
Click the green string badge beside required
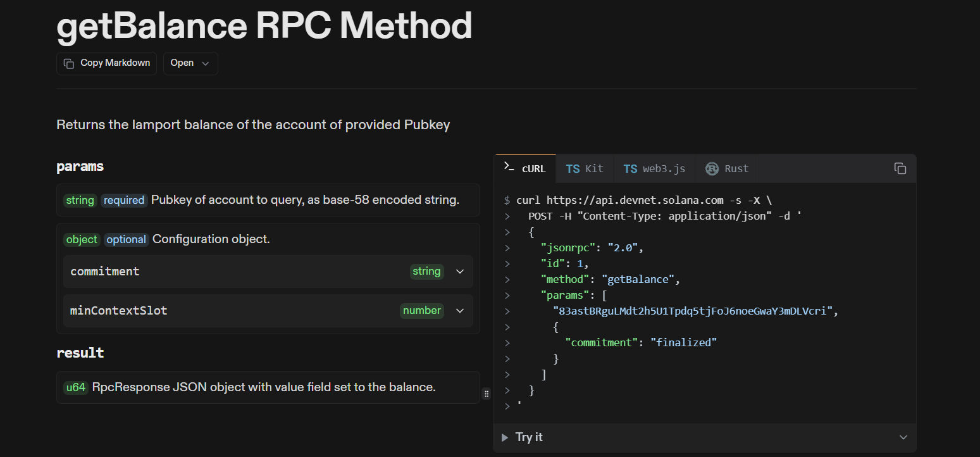[80, 200]
